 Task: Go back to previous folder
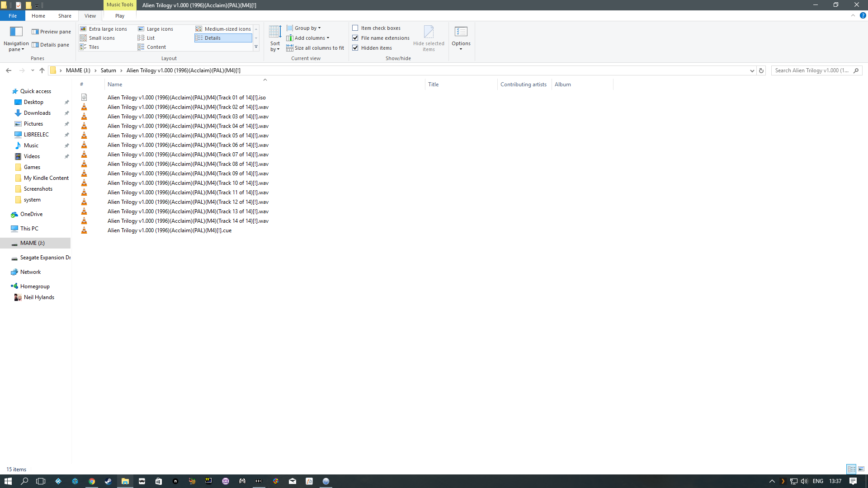(x=9, y=70)
